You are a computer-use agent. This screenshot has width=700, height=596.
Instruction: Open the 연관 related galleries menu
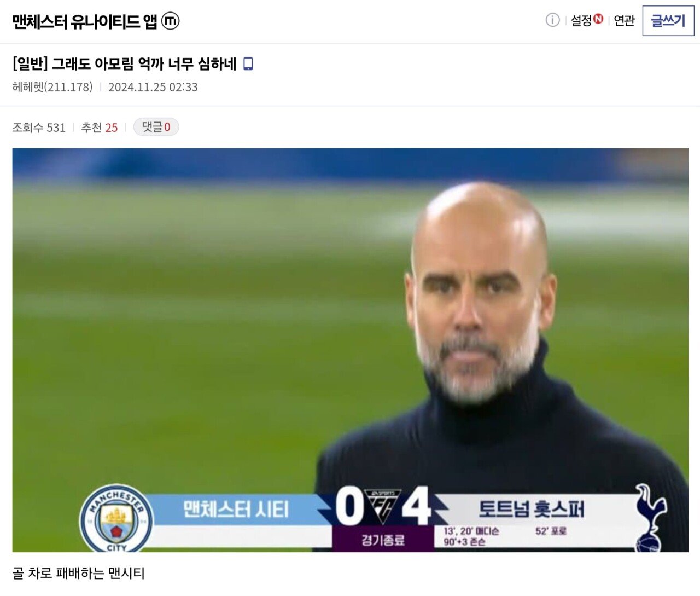click(624, 20)
